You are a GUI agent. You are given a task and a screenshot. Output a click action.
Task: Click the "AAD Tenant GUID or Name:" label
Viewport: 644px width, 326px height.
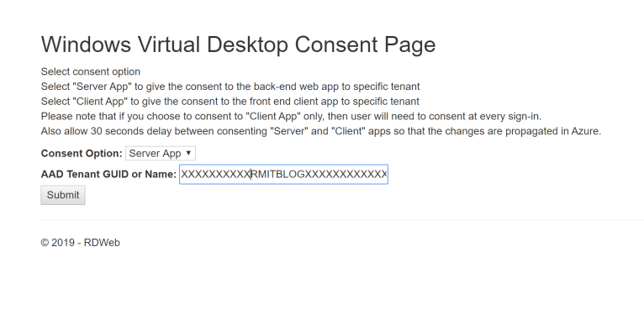108,175
